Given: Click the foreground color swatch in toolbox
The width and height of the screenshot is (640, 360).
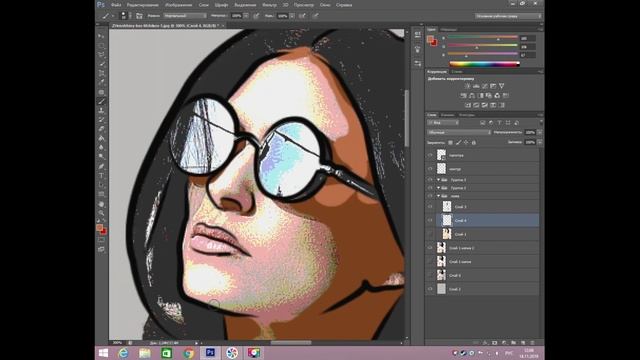Looking at the screenshot, I should [100, 228].
